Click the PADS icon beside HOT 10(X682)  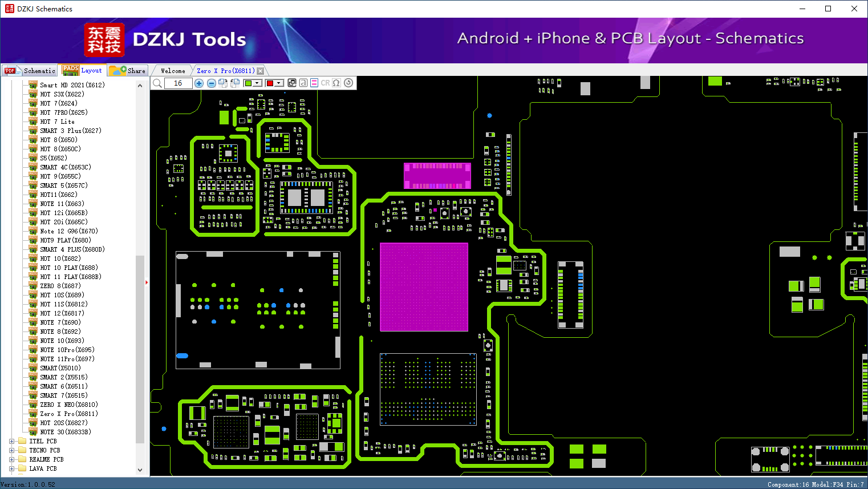[33, 258]
